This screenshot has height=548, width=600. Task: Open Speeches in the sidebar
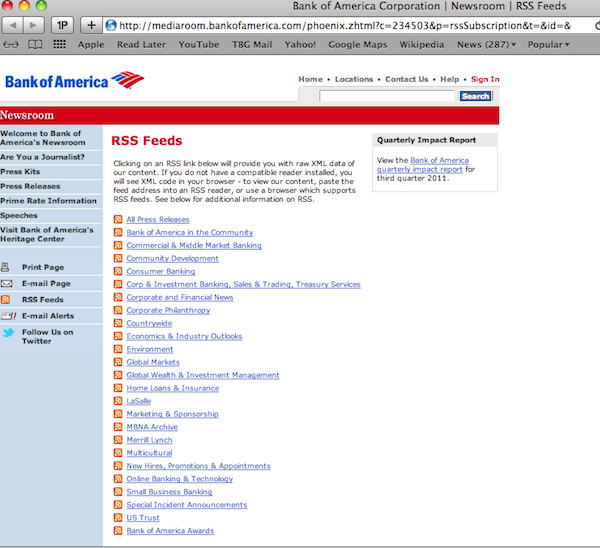(19, 215)
